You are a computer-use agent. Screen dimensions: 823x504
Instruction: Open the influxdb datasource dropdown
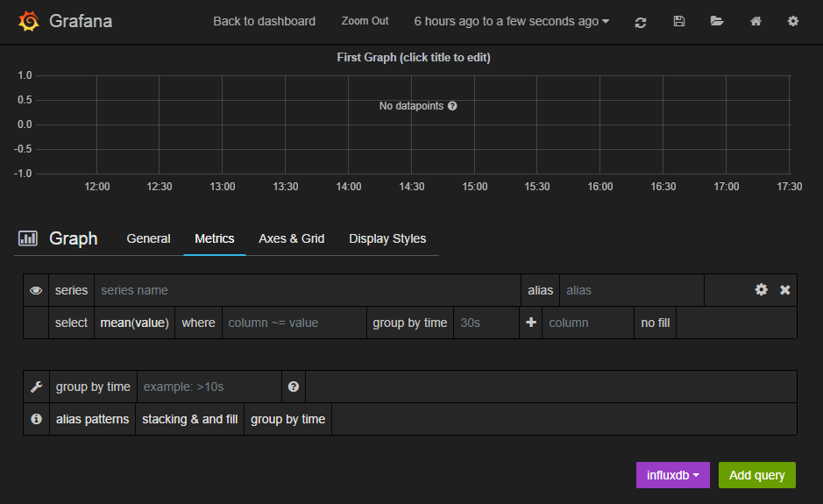pyautogui.click(x=673, y=475)
